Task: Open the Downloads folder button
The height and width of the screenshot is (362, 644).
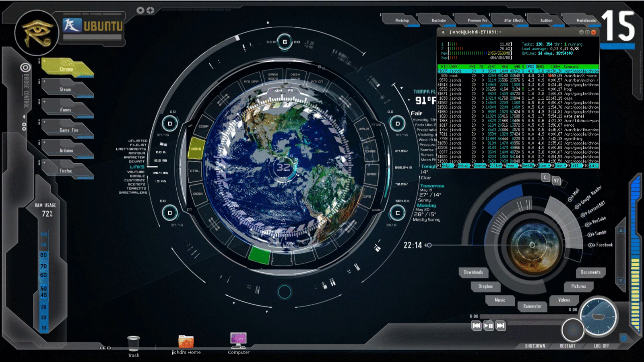Action: point(473,272)
